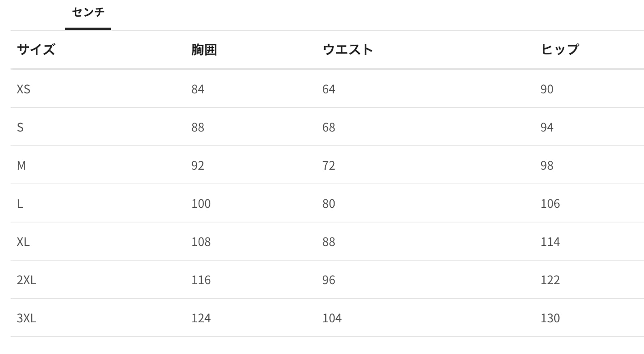Click waist value 72 for M
Viewport: 644px width, 354px height.
coord(328,166)
